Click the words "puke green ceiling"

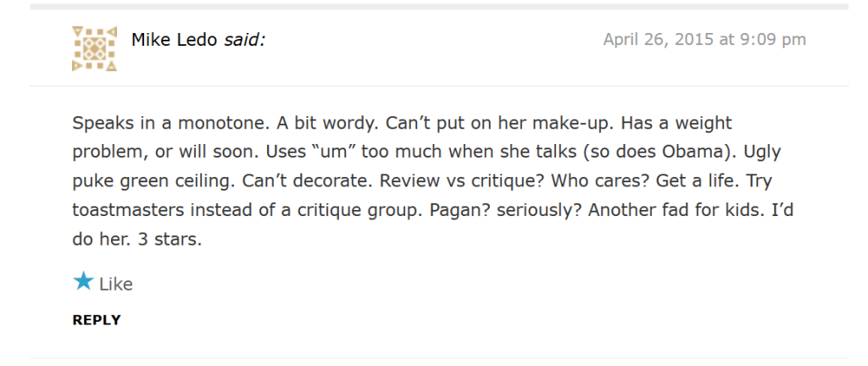point(158,180)
